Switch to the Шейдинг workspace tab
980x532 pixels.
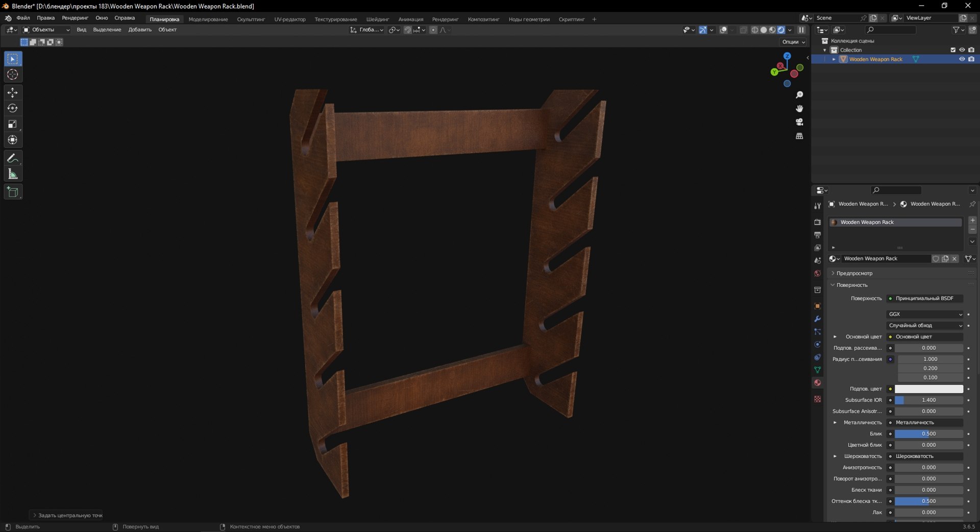tap(378, 19)
